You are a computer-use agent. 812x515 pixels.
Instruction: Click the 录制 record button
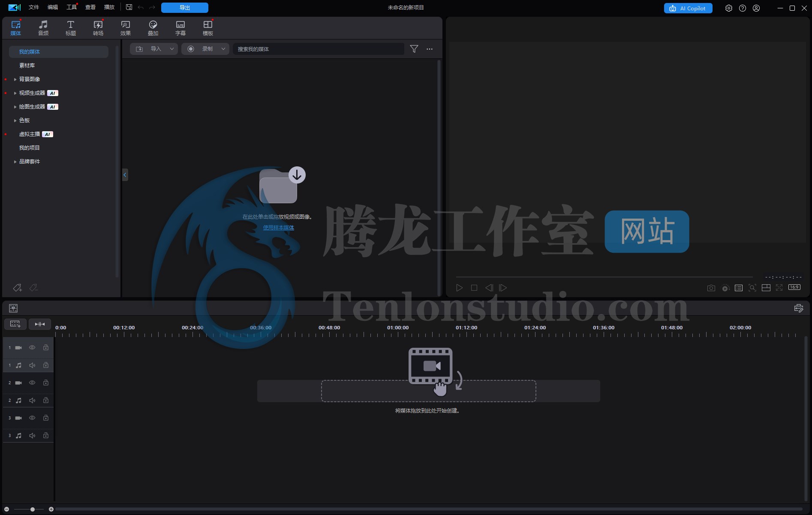pyautogui.click(x=200, y=49)
